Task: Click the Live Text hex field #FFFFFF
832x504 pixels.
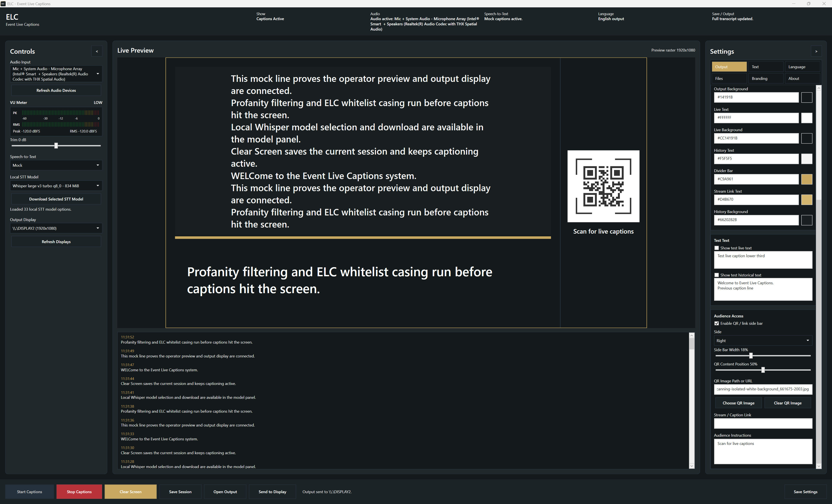Action: click(756, 118)
